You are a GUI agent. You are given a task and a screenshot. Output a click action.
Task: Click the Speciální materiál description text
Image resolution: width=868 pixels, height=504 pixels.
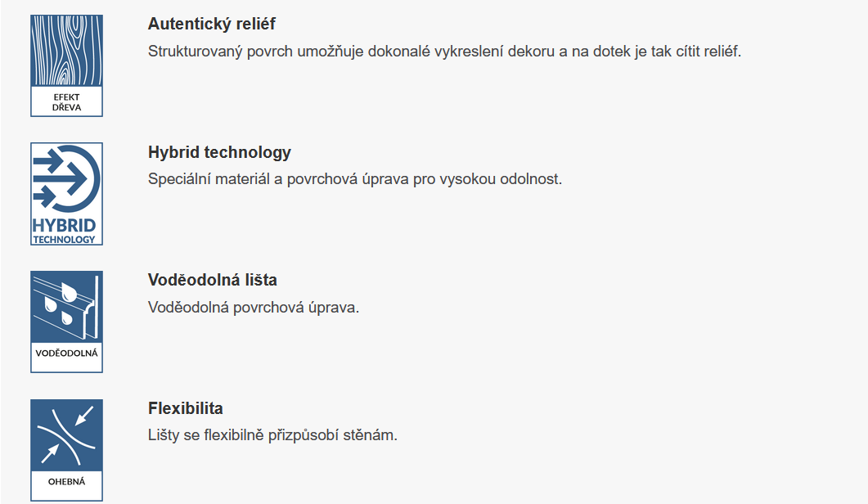click(x=355, y=179)
